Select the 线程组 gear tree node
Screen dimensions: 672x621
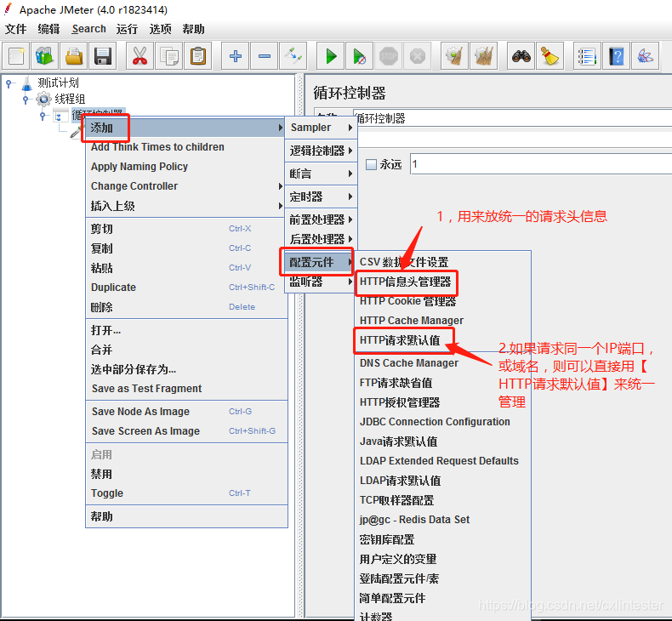[60, 99]
